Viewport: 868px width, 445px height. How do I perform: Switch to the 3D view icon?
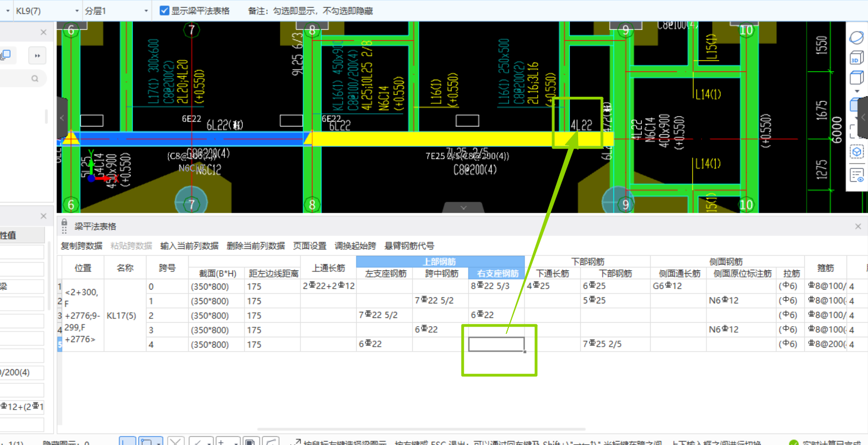pos(856,57)
